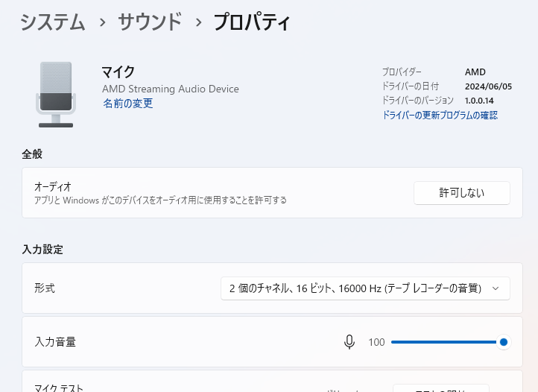The width and height of the screenshot is (538, 392).
Task: Navigate to サウンド in breadcrumb
Action: (x=150, y=22)
